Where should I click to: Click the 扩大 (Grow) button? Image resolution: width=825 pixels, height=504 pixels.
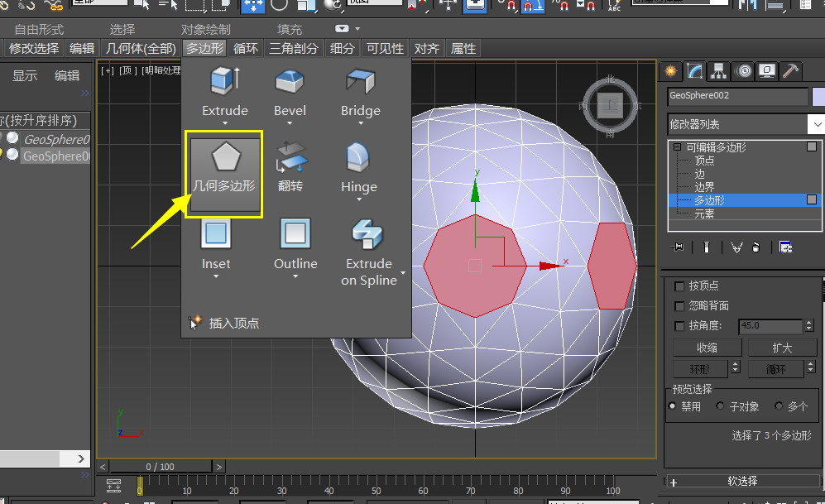pos(782,348)
